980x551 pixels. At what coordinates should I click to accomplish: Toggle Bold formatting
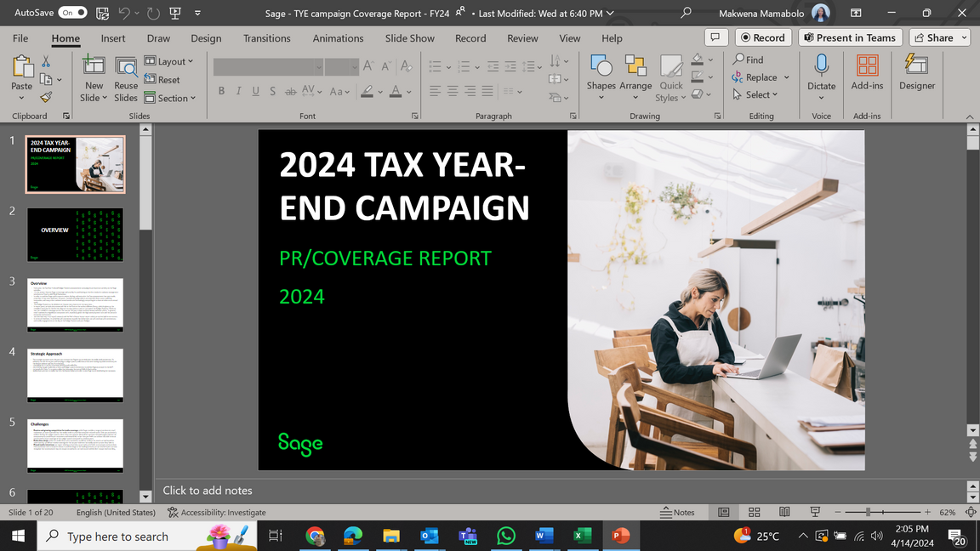tap(221, 91)
